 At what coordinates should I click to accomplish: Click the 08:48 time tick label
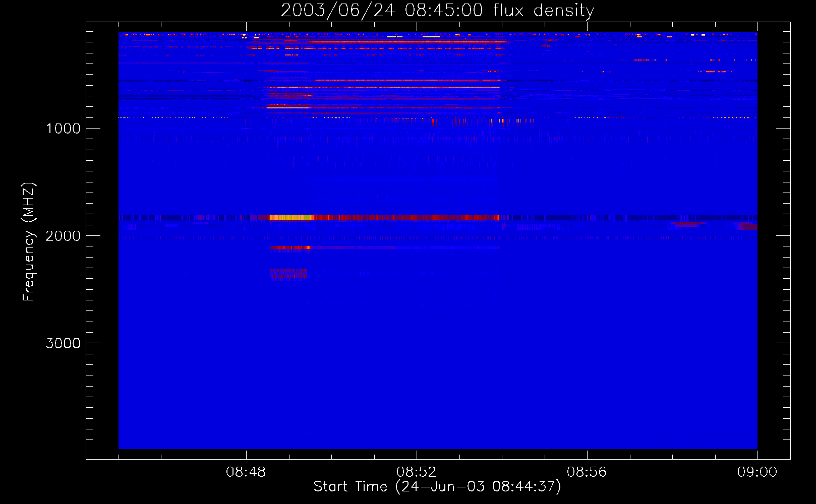(x=246, y=472)
